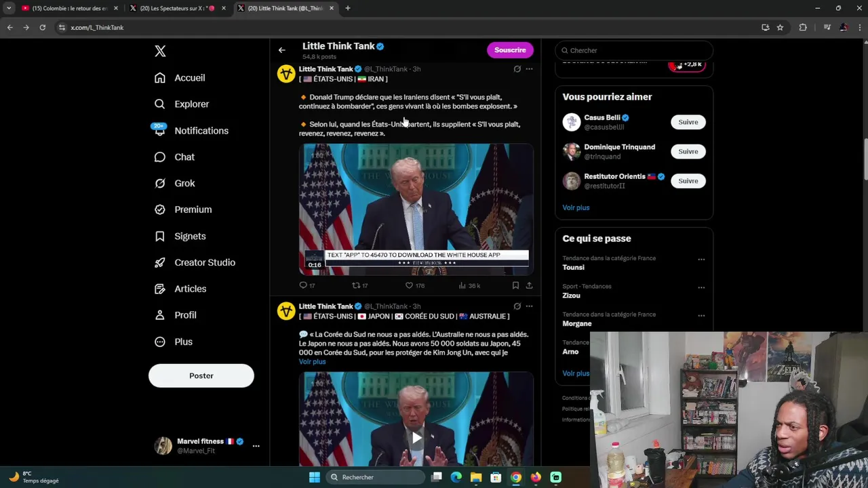The image size is (868, 488).
Task: Open the Premium page
Action: [x=183, y=209]
